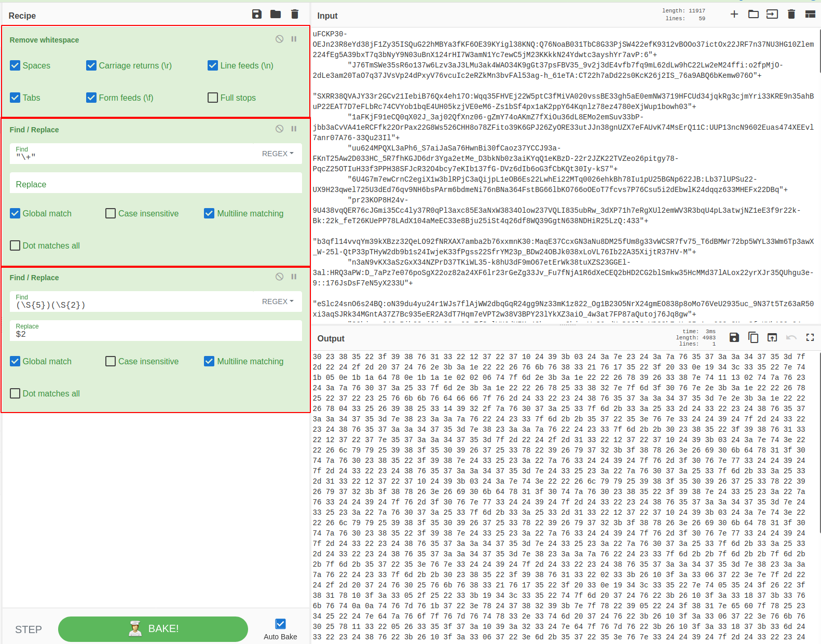
Task: Open REGEX dropdown for the (\S{5})(\S{2}) pattern
Action: coord(278,302)
